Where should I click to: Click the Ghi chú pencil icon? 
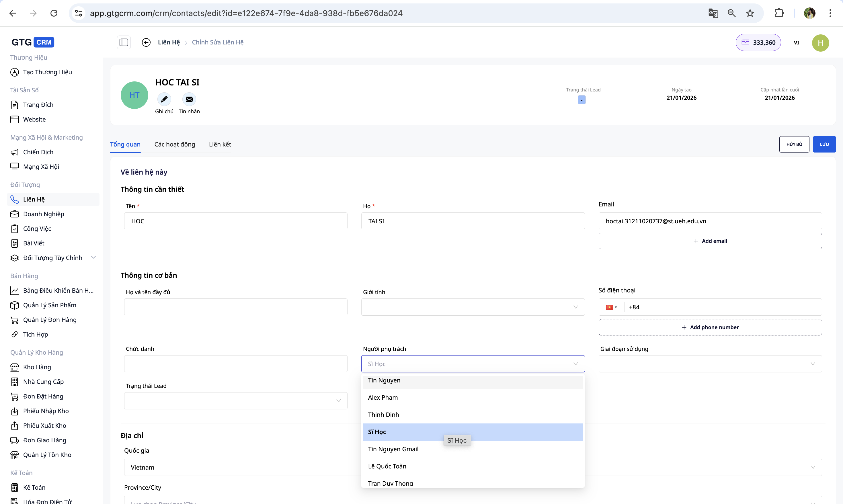pyautogui.click(x=164, y=99)
